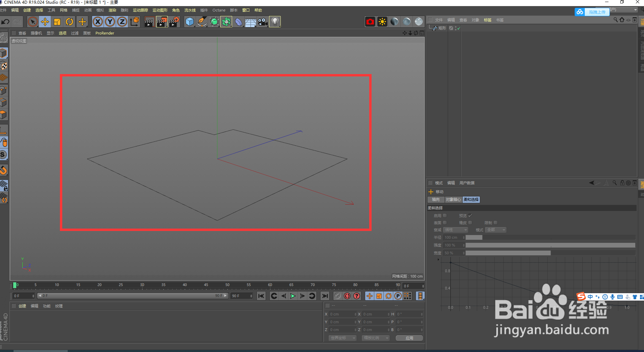Click 强度 value stepper arrows
Viewport: 644px width, 352px height.
tap(464, 245)
